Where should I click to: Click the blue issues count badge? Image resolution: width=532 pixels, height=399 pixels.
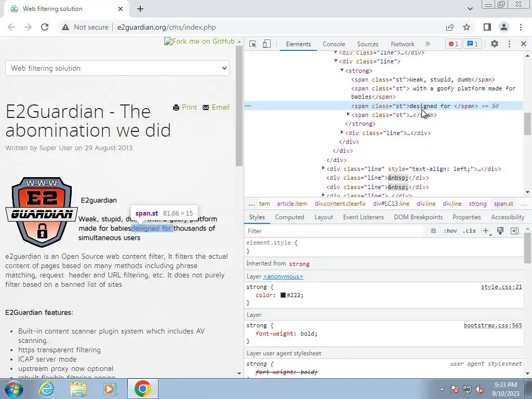tap(472, 44)
